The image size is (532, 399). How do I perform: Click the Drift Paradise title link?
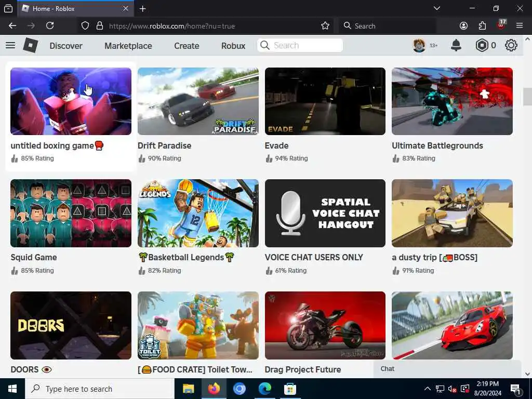tap(165, 145)
